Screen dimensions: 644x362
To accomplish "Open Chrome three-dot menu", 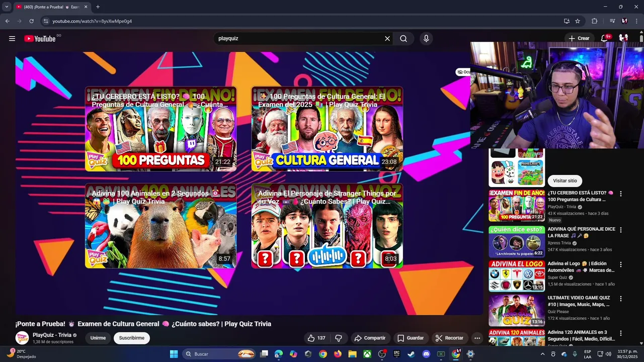I will [x=636, y=21].
